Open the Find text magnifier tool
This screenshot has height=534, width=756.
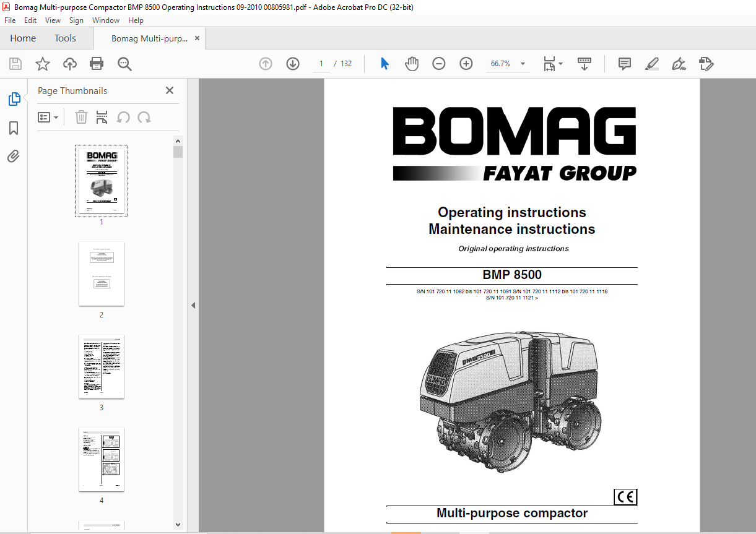coord(124,64)
